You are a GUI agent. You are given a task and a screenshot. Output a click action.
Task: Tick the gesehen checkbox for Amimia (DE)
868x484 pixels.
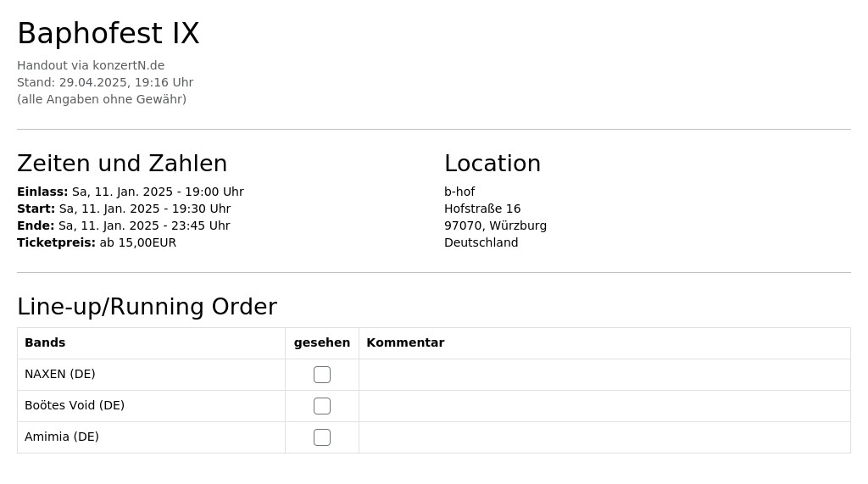click(321, 437)
